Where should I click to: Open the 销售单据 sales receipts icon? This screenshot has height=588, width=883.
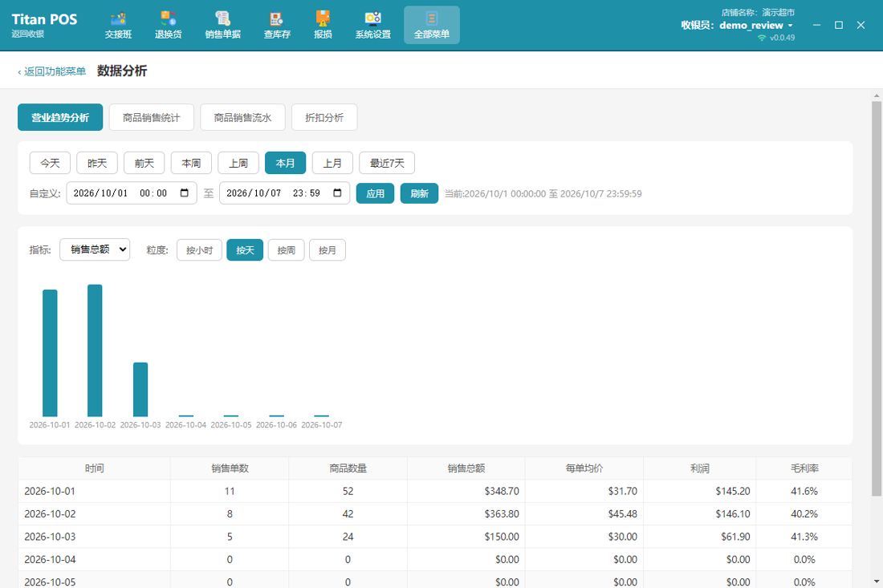coord(223,26)
